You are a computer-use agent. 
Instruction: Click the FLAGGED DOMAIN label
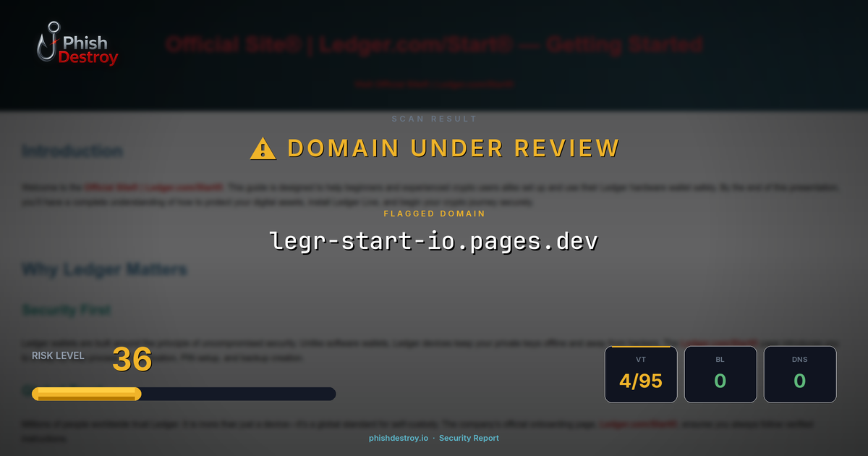point(434,214)
